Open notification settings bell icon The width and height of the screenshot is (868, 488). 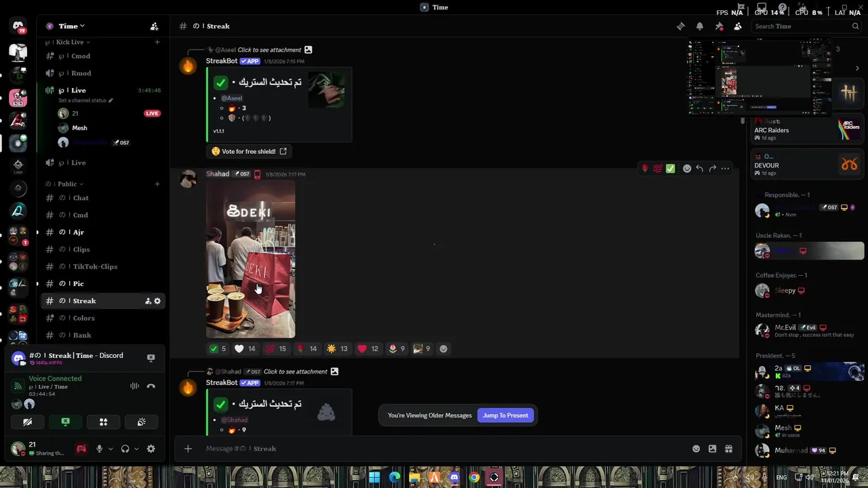[x=700, y=26]
